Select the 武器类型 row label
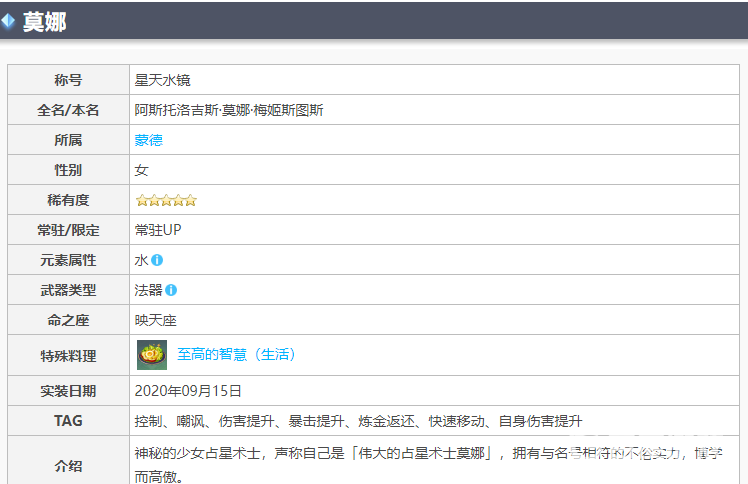 click(x=68, y=290)
